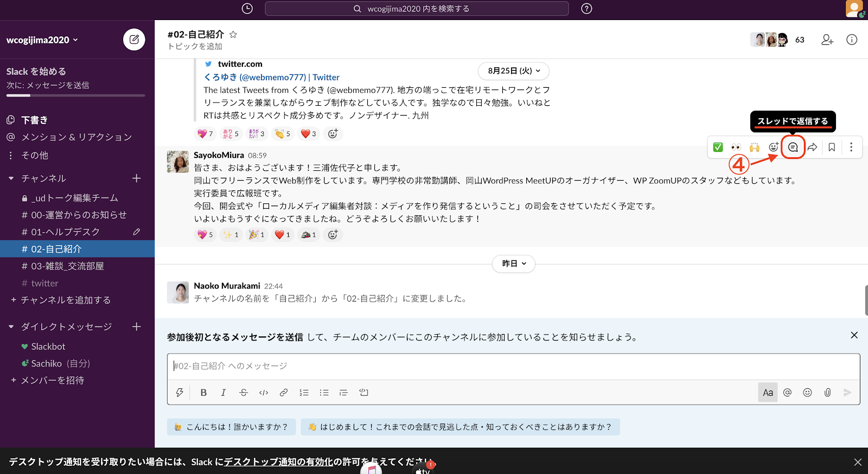The width and height of the screenshot is (868, 474).
Task: Open add reaction picker in hover toolbar
Action: (774, 147)
